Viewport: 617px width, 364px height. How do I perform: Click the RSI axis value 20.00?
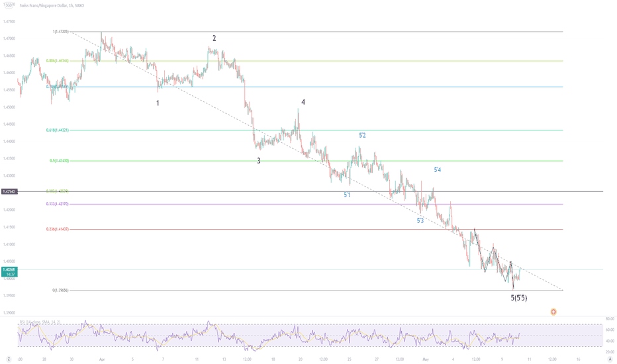(610, 352)
